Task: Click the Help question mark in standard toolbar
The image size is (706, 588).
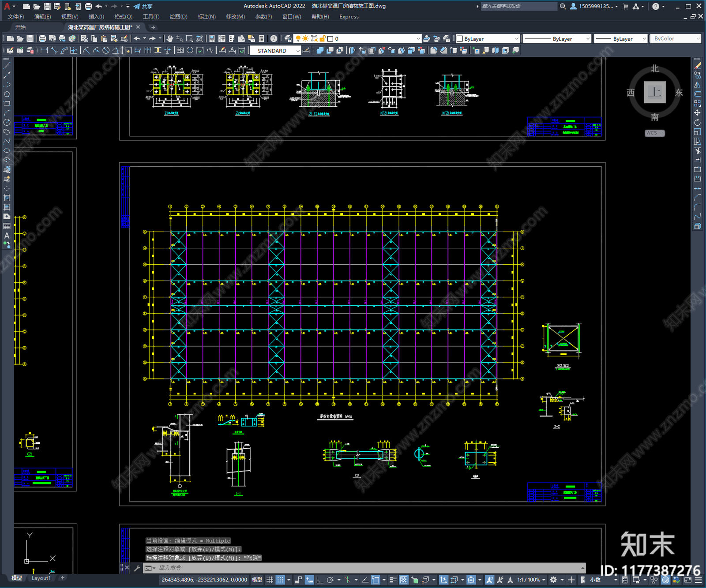Action: click(274, 39)
